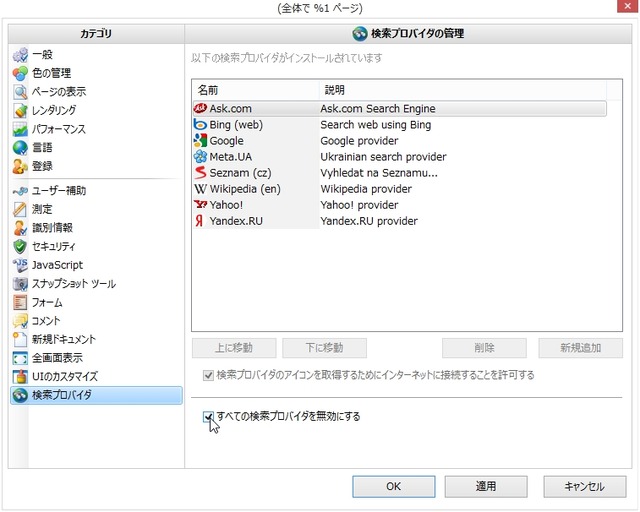Click the Wikipedia W icon
The width and height of the screenshot is (640, 512).
(x=200, y=189)
